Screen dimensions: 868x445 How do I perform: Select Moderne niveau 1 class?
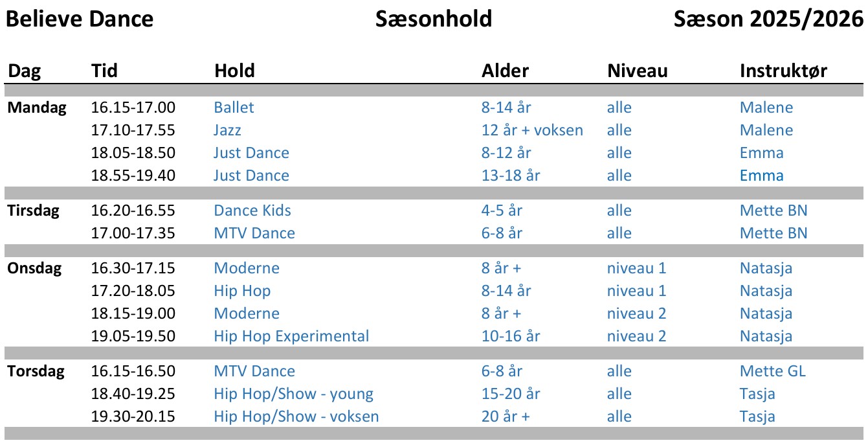247,268
